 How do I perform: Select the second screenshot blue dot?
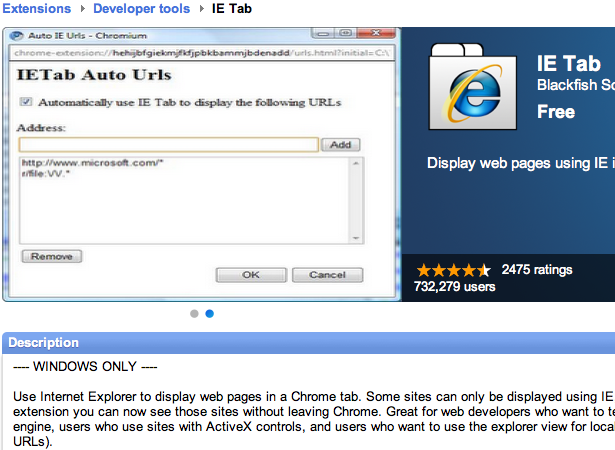[x=209, y=313]
